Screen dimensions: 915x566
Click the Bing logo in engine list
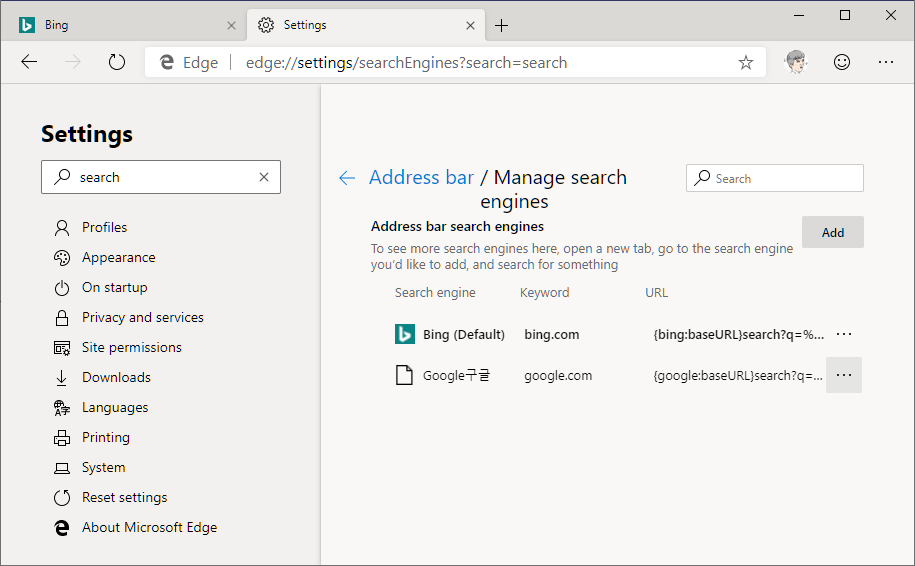(x=404, y=334)
